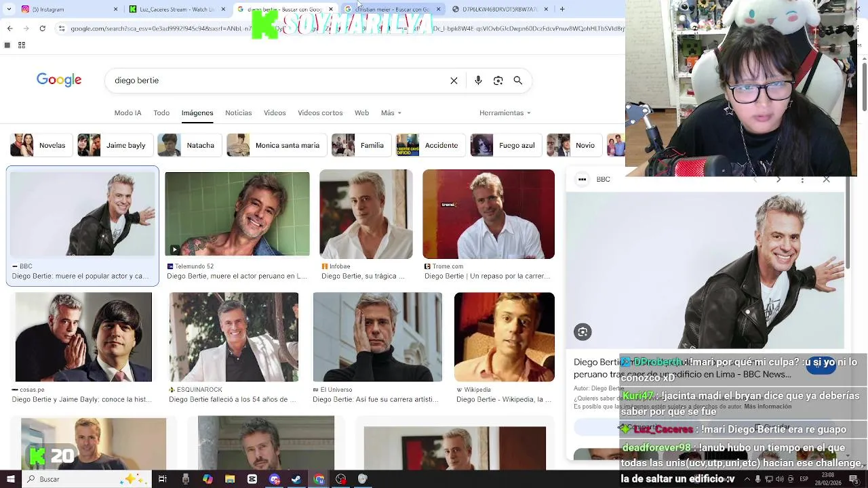Filter images by Fuego azul chip
The image size is (868, 488).
[x=505, y=145]
